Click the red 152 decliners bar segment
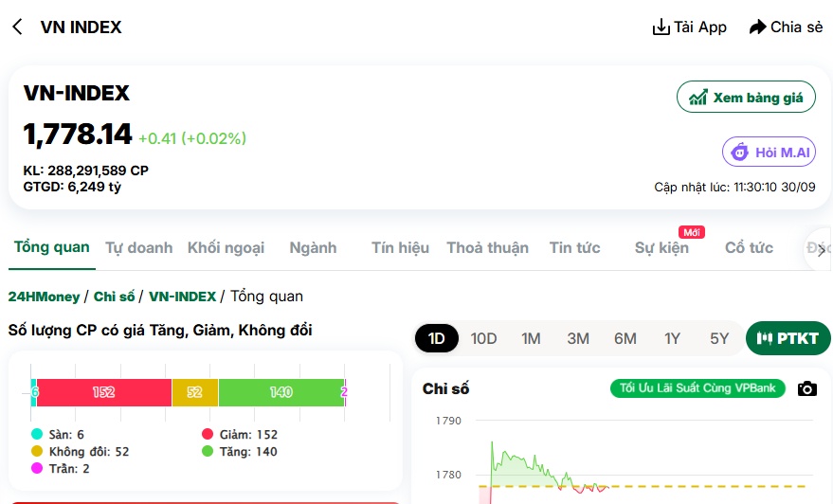 [x=104, y=392]
